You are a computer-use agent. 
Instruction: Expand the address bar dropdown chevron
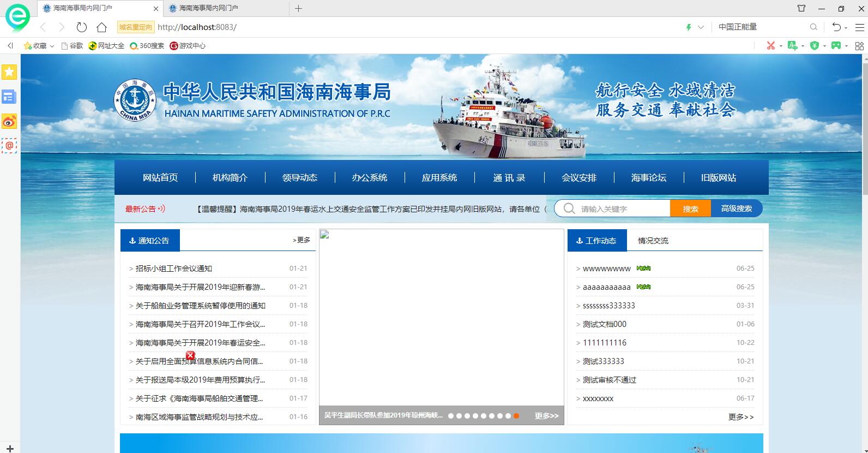(x=701, y=27)
